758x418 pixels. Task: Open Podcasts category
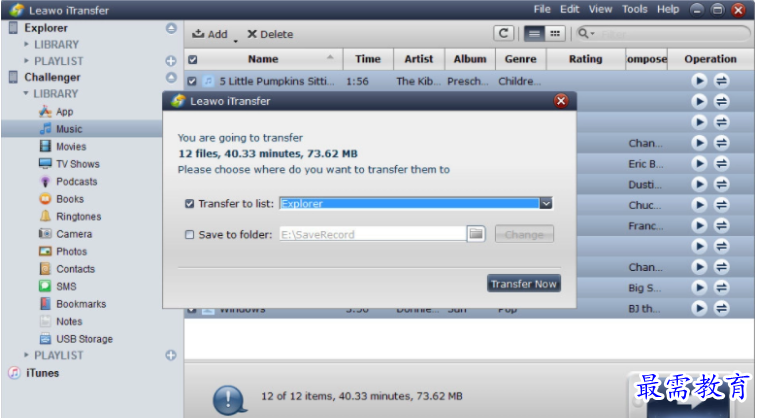[x=68, y=182]
